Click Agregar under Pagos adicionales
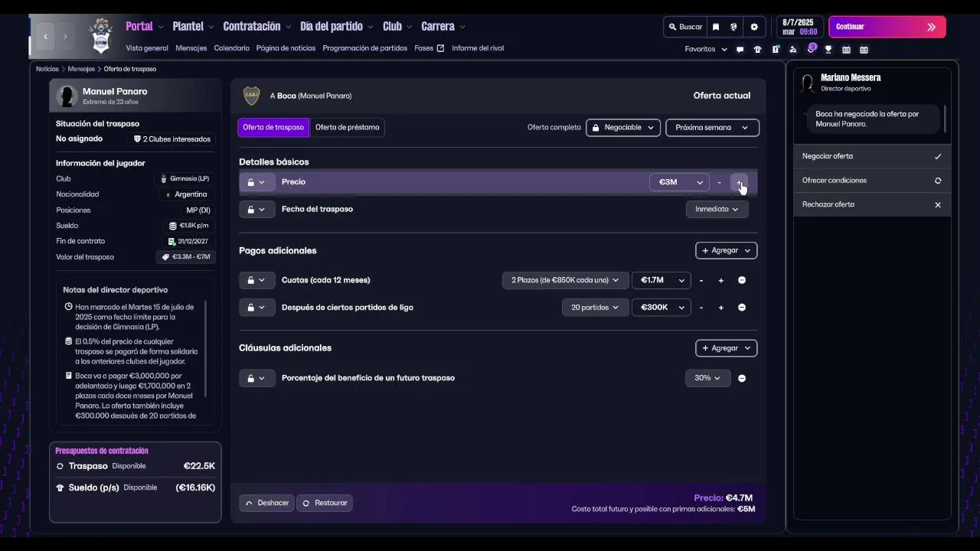The image size is (980, 551). (x=726, y=250)
